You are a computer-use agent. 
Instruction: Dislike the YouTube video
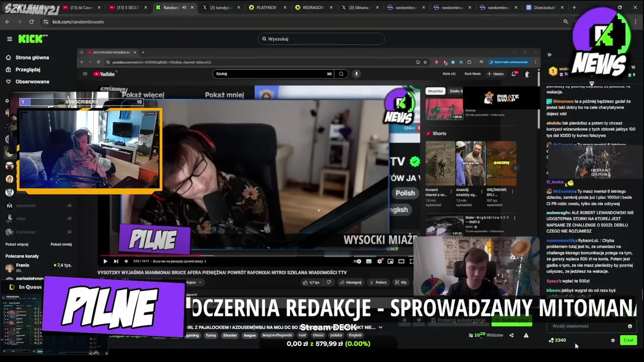tap(329, 283)
